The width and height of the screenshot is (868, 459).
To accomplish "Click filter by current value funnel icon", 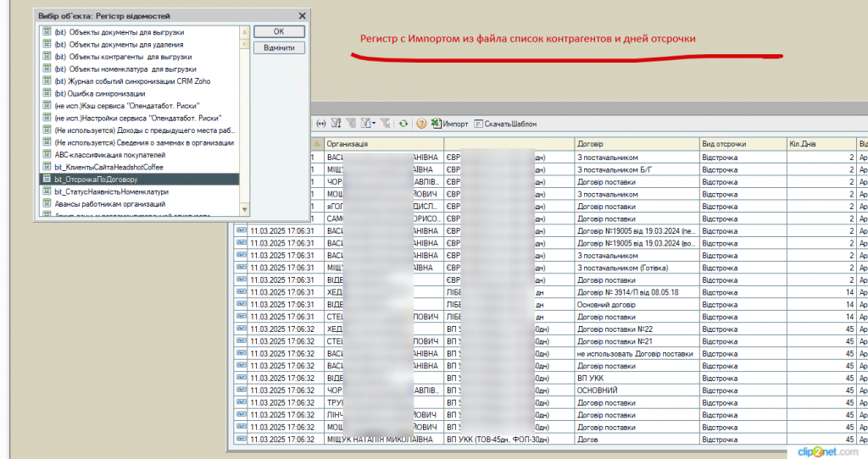I will point(350,124).
